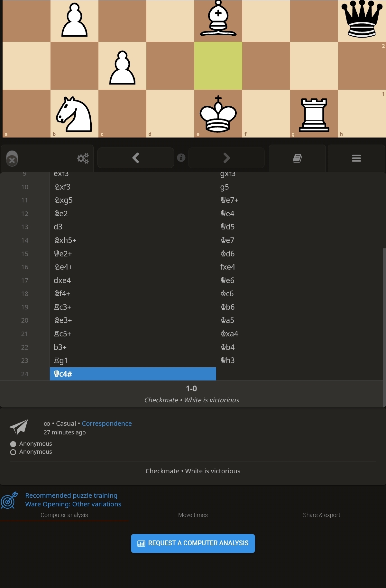Click the white bishop on e3
The width and height of the screenshot is (386, 588).
(x=218, y=18)
